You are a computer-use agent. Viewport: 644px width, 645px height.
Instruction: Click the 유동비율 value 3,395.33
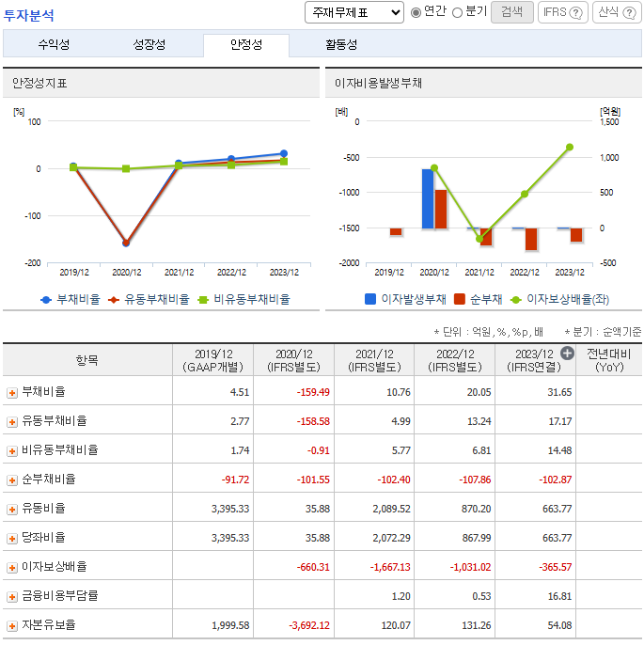pos(230,510)
